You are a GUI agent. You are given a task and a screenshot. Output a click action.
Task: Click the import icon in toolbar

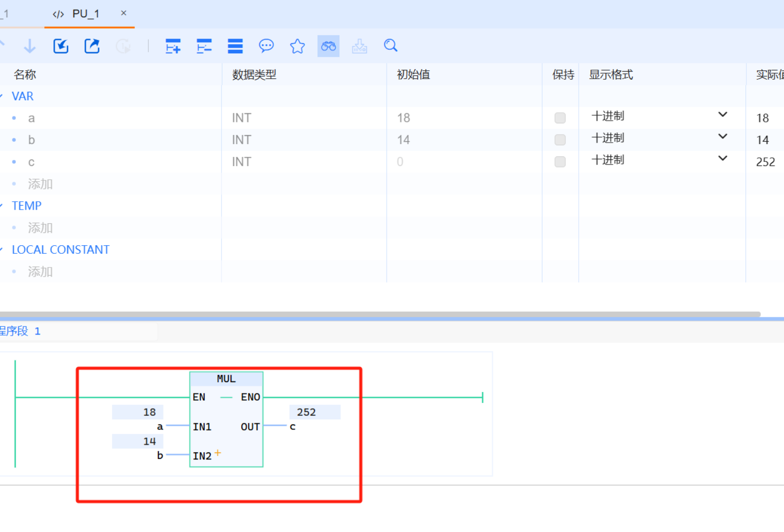61,46
